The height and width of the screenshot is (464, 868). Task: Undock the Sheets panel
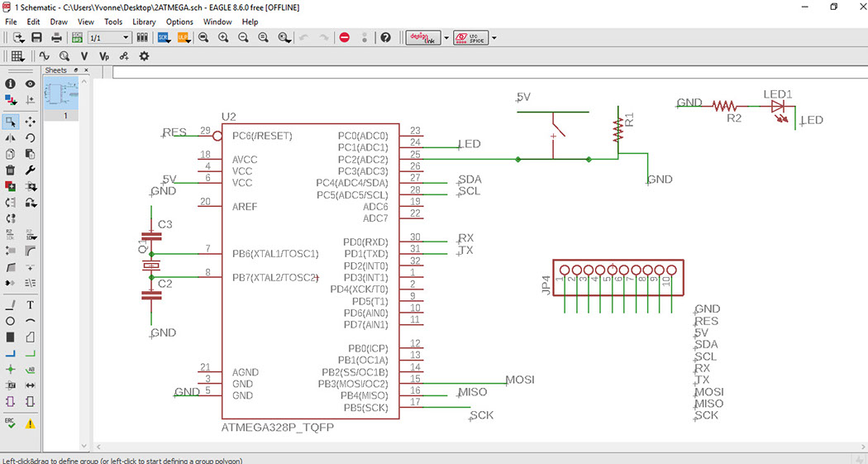click(x=76, y=70)
